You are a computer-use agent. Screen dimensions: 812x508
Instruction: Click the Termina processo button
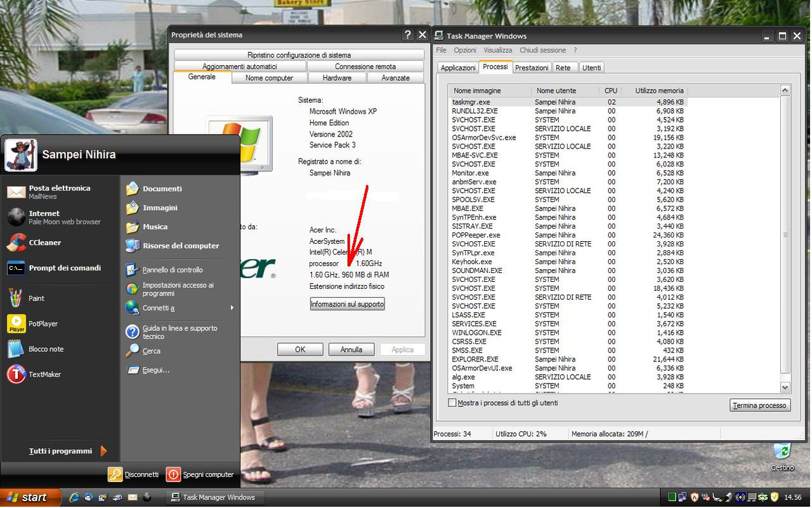click(x=760, y=405)
